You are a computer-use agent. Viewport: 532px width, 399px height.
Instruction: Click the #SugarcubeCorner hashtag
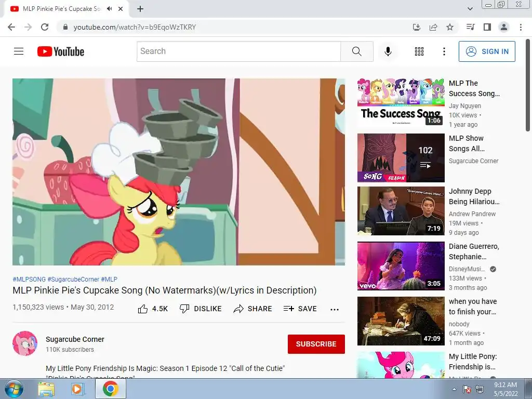tap(73, 279)
